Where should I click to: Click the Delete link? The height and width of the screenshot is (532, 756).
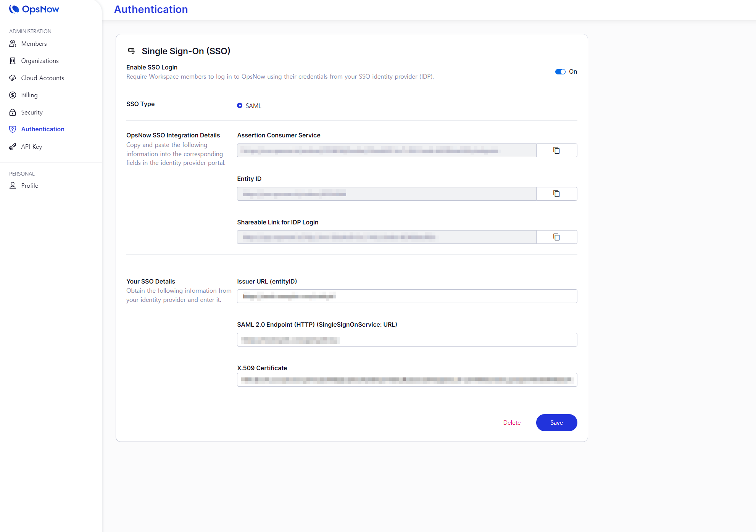point(511,422)
